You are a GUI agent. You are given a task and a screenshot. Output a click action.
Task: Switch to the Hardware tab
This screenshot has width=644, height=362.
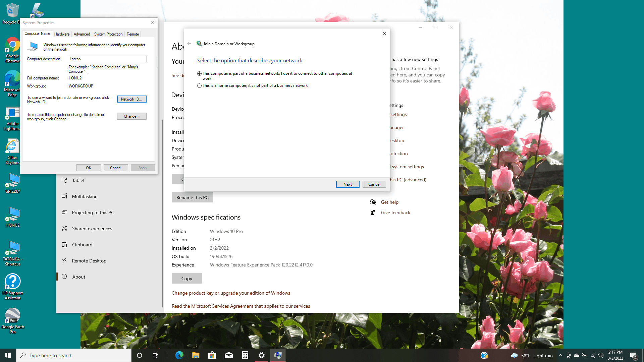click(62, 34)
